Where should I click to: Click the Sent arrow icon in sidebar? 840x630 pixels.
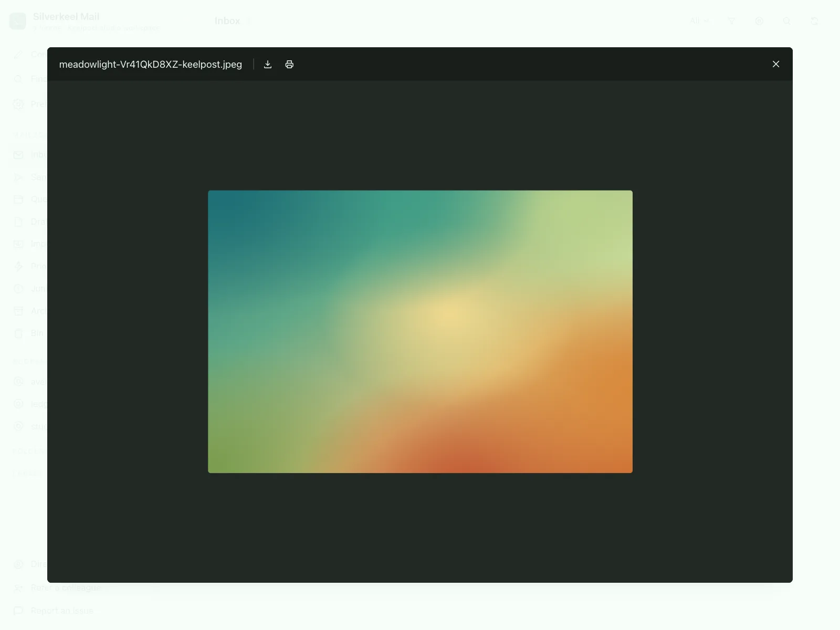pyautogui.click(x=18, y=177)
